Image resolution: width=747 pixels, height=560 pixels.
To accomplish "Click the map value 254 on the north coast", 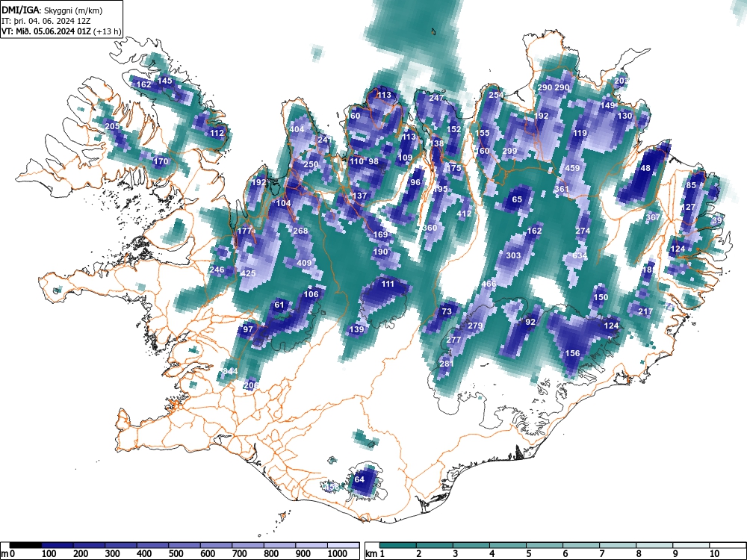I will [x=496, y=95].
